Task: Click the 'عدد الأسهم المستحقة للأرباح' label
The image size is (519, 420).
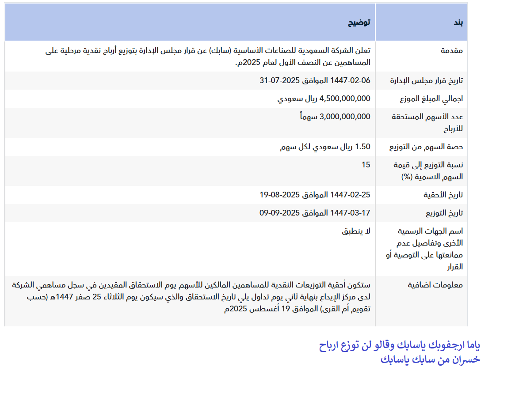Action: click(x=427, y=123)
